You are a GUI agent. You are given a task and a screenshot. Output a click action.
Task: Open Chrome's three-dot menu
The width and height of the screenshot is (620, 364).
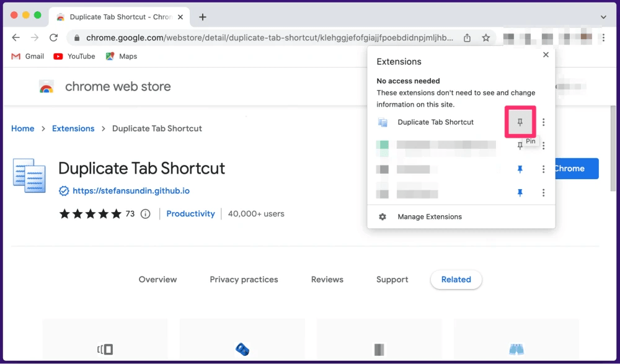click(x=603, y=37)
